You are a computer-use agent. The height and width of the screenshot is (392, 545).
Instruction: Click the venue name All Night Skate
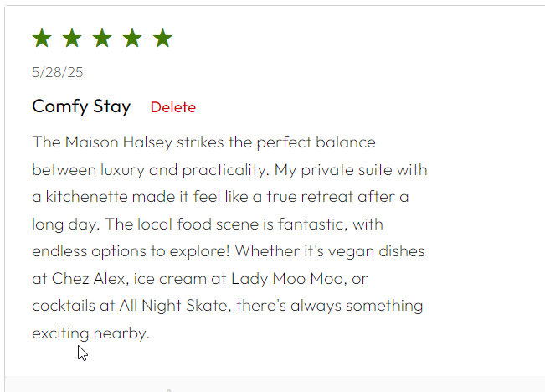(173, 306)
